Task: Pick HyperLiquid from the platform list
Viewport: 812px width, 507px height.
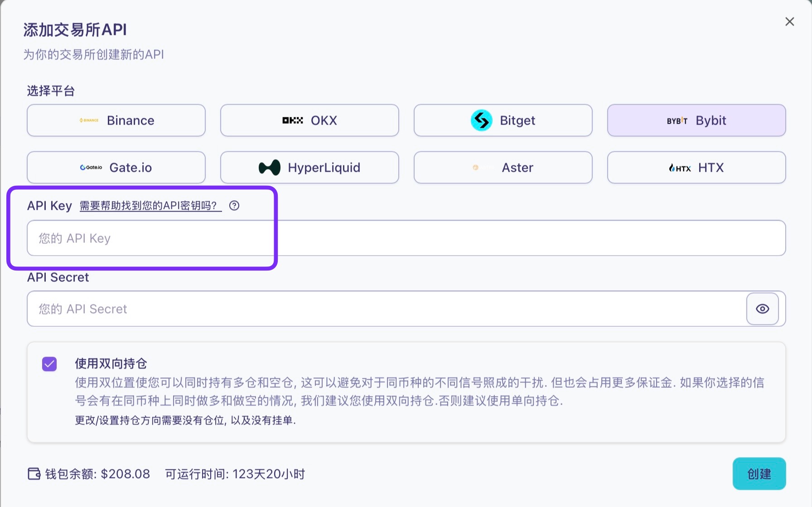Action: coord(309,168)
